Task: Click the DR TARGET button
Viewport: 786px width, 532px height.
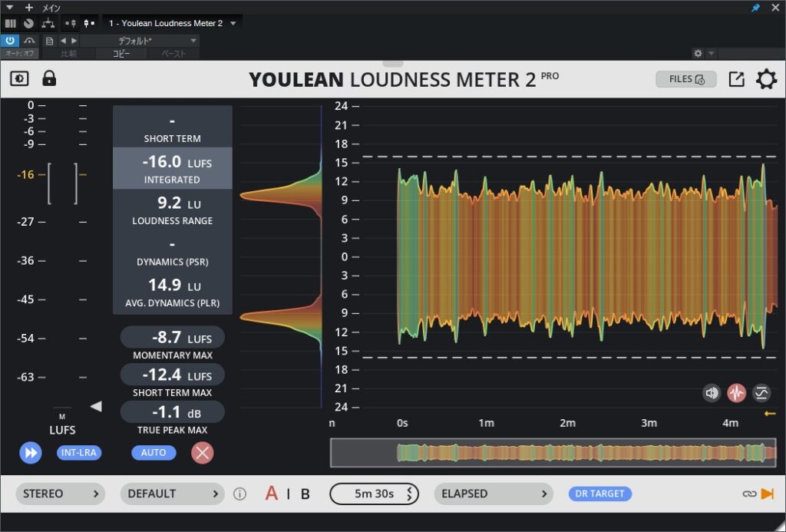Action: point(600,494)
